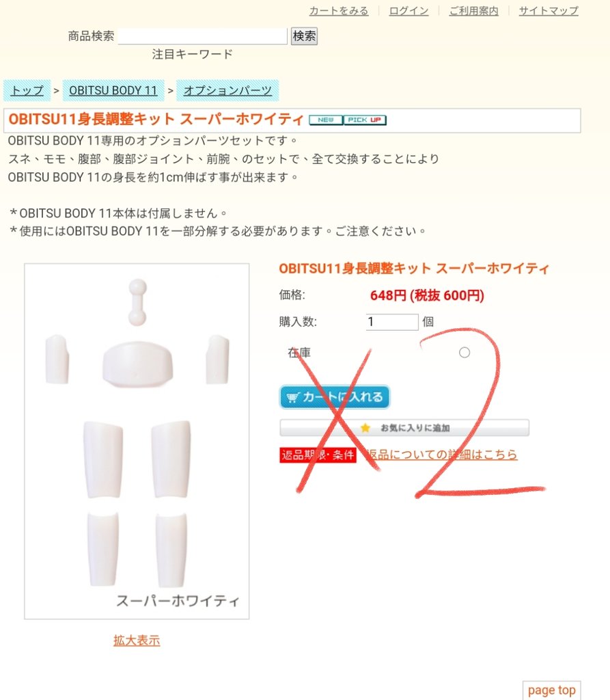Click the star icon for favorites

pyautogui.click(x=365, y=428)
